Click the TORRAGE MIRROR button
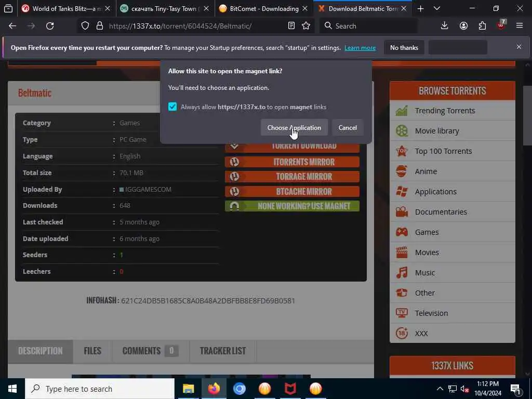Screen dimensions: 532x399 (x=292, y=177)
